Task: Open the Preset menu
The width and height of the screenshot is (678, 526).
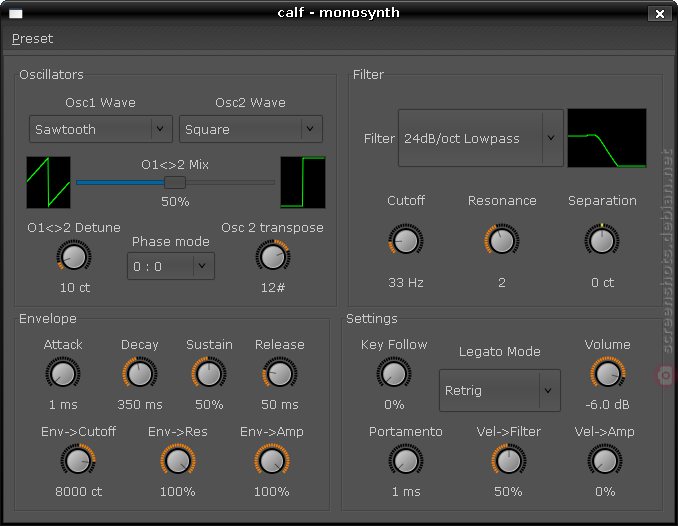Action: (32, 39)
